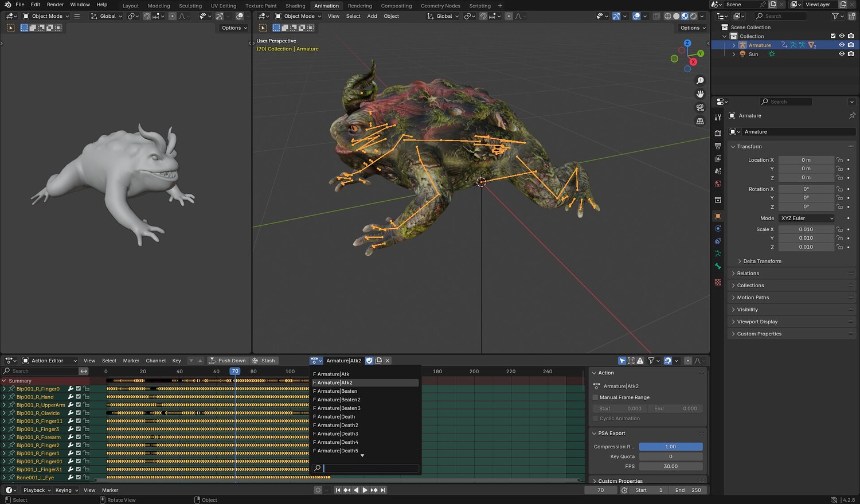Hide the Armature in viewport

coord(842,45)
